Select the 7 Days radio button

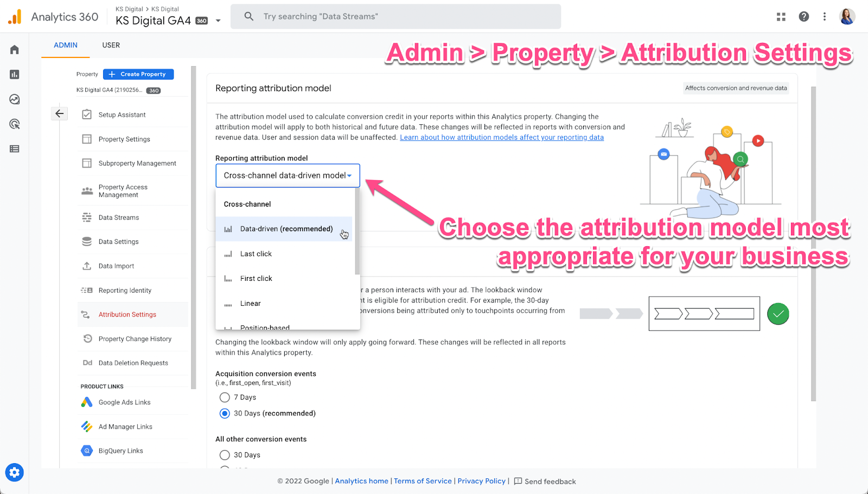(x=225, y=397)
